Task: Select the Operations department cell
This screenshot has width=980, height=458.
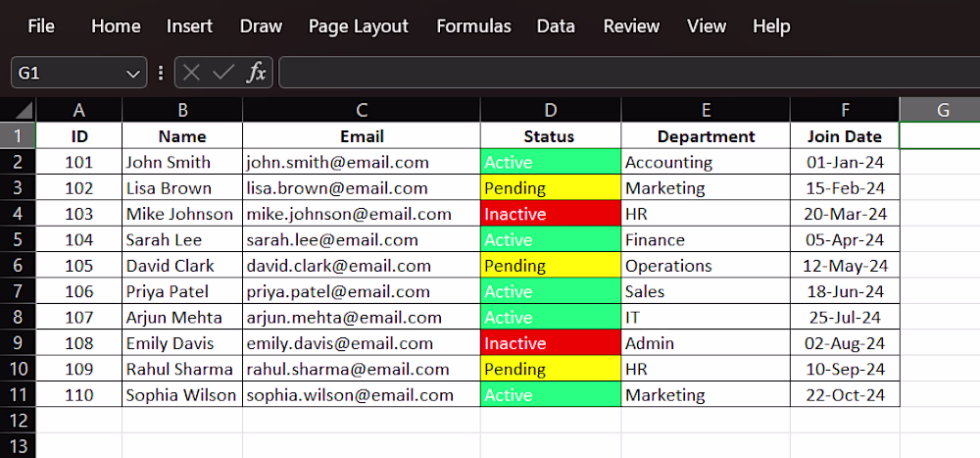Action: (x=706, y=266)
